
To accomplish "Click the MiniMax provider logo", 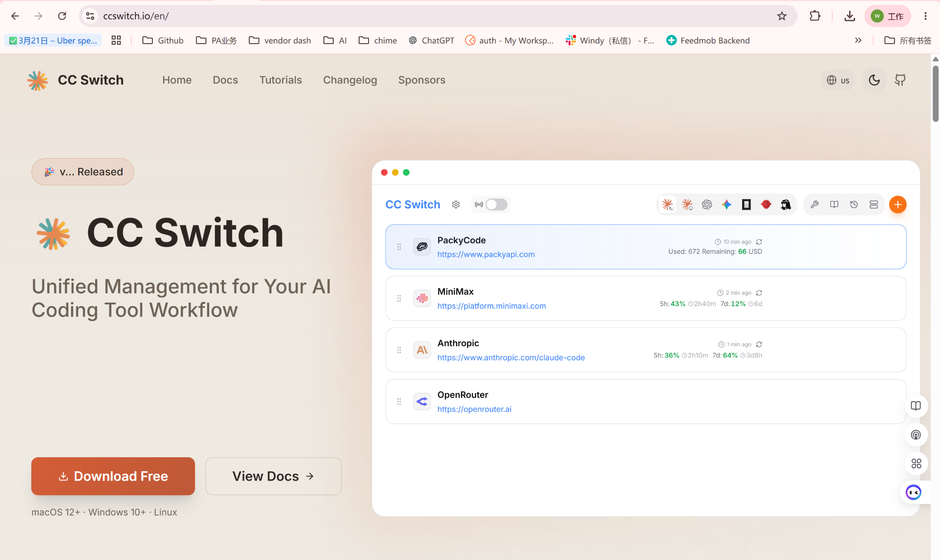I will coord(422,298).
